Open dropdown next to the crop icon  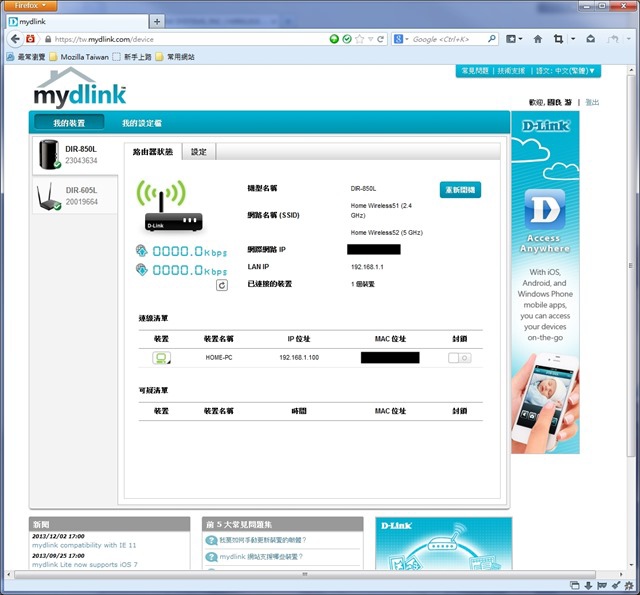click(573, 39)
